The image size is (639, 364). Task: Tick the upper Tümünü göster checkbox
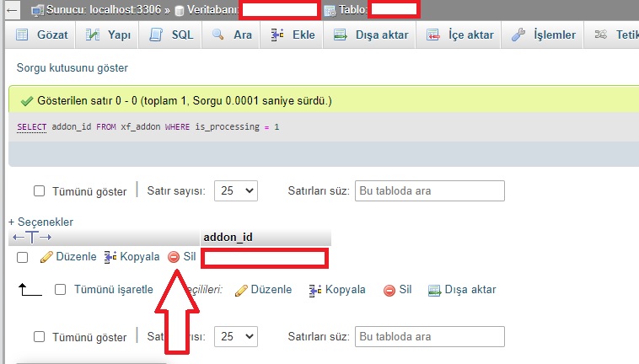click(39, 191)
